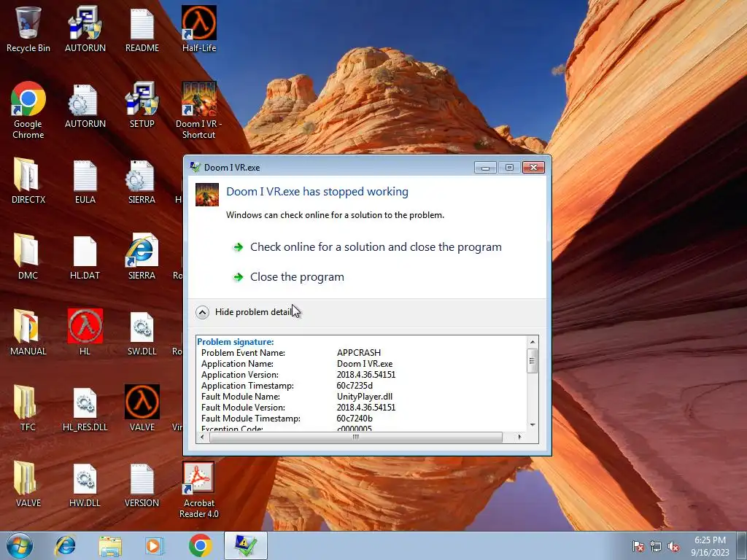747x560 pixels.
Task: Click the Application Version value 2018.4.36.54151
Action: tap(366, 375)
